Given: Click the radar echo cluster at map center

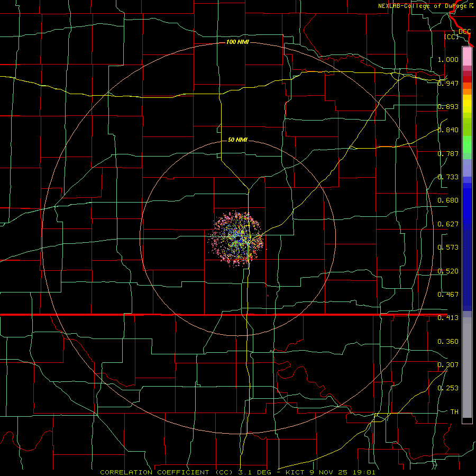Looking at the screenshot, I should (236, 239).
